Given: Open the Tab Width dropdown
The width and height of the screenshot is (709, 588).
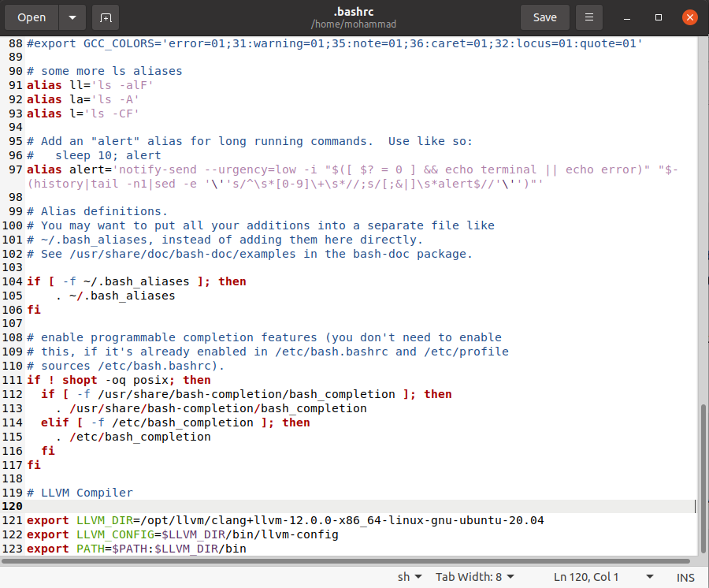Looking at the screenshot, I should pos(475,577).
